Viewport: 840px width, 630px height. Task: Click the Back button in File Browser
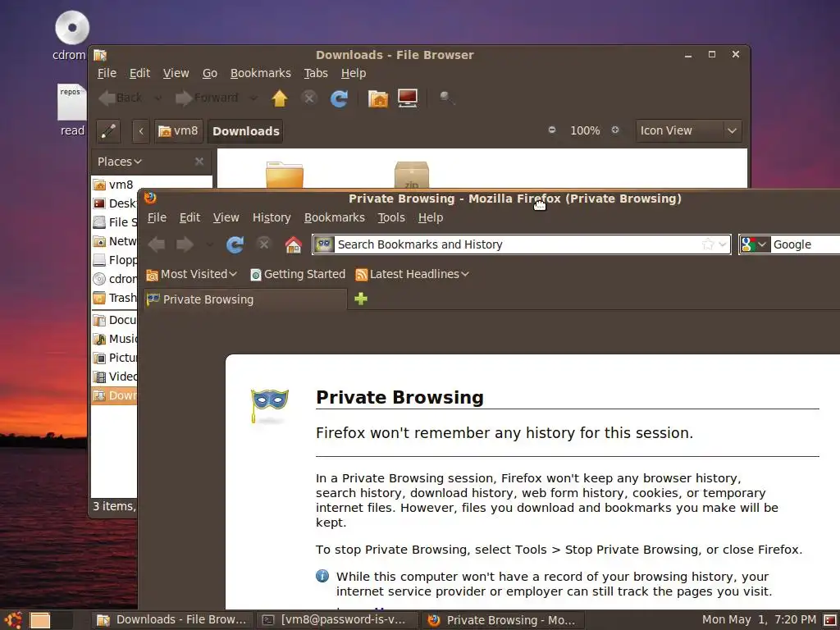coord(121,98)
